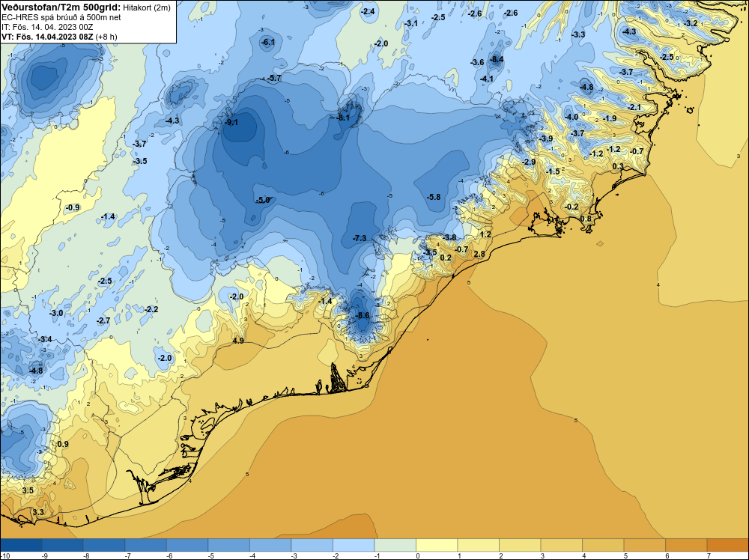Select the 2.8 coastal temperature value
749x560 pixels.
click(479, 254)
